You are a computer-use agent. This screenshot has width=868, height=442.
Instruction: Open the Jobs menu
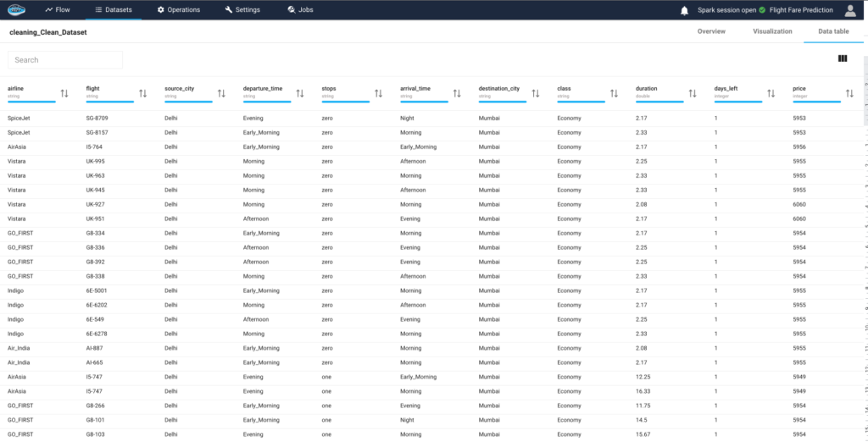301,10
